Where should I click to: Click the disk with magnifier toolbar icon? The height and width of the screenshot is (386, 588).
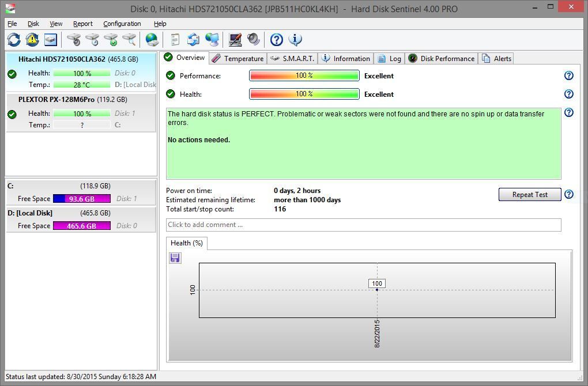tap(129, 40)
